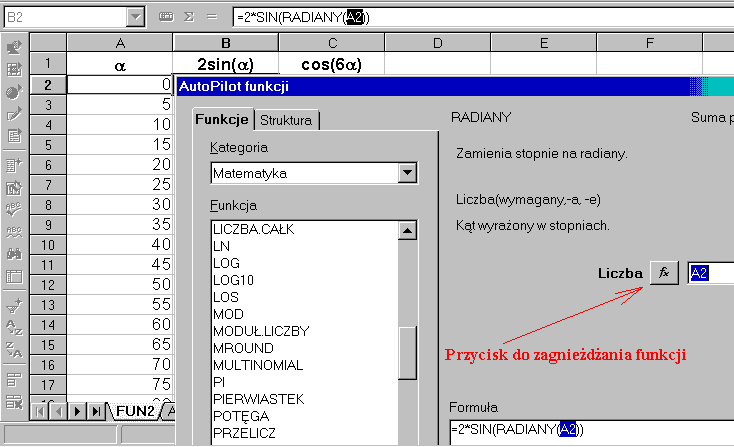Click the theme selection icon below AutoFormat
Image resolution: width=734 pixels, height=447 pixels.
[14, 188]
